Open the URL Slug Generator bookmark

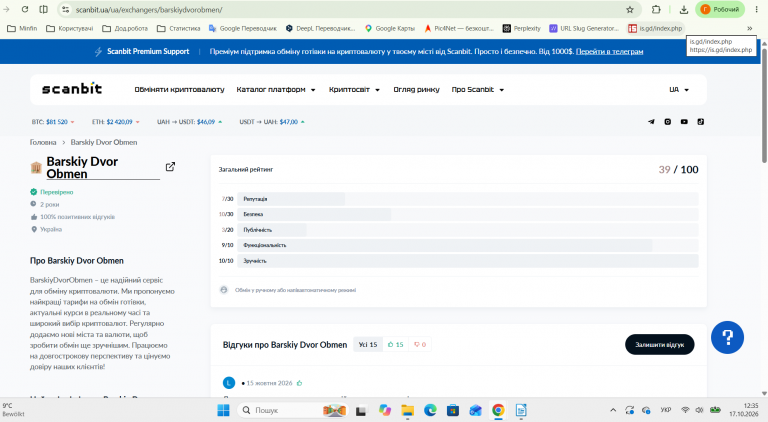click(x=584, y=28)
